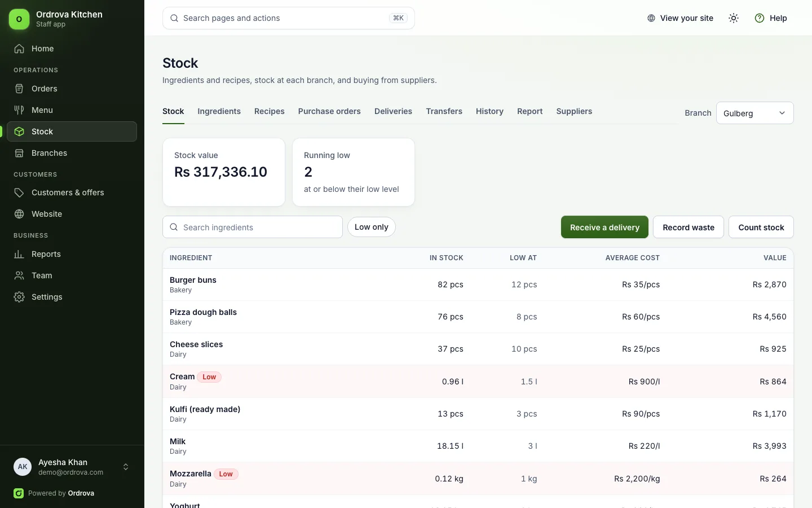Click the globe icon beside View your site

(x=651, y=18)
